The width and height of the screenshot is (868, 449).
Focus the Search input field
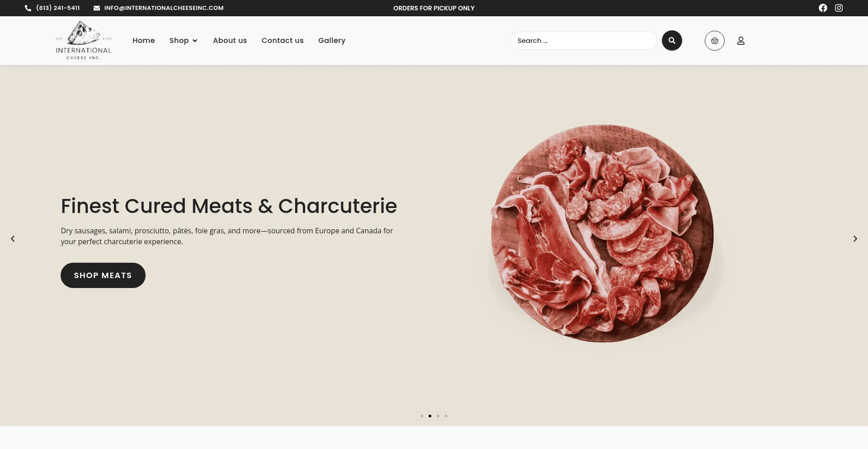(x=584, y=41)
